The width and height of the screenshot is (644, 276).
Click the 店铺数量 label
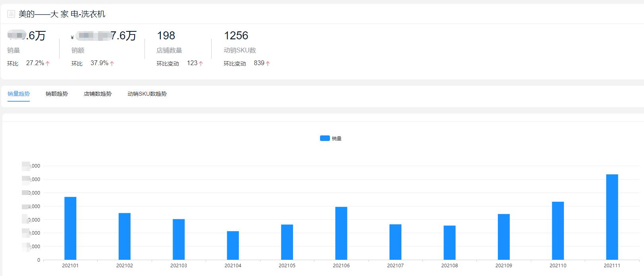point(169,50)
